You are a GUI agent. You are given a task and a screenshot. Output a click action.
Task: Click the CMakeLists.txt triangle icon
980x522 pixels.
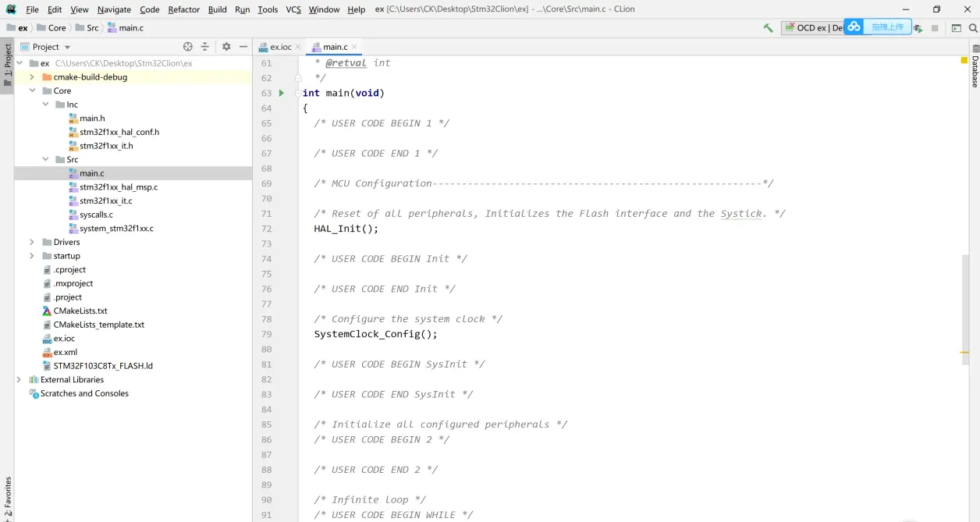click(47, 311)
